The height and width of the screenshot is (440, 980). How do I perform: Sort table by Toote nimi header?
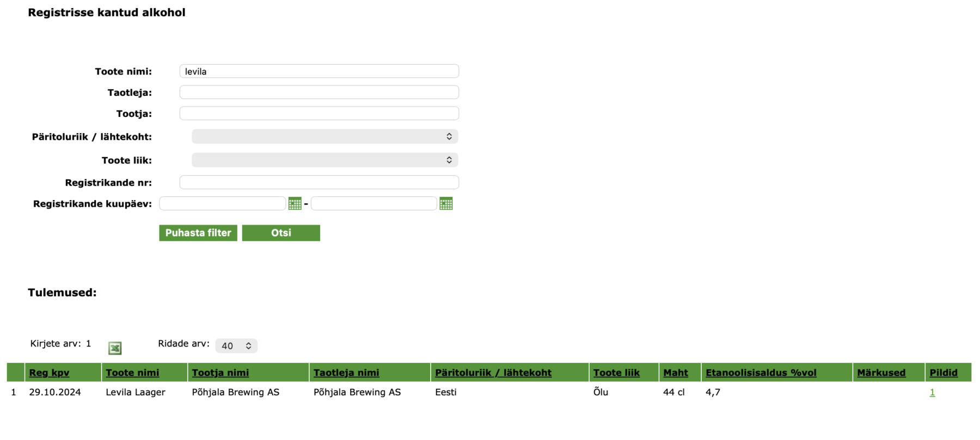[x=132, y=373]
